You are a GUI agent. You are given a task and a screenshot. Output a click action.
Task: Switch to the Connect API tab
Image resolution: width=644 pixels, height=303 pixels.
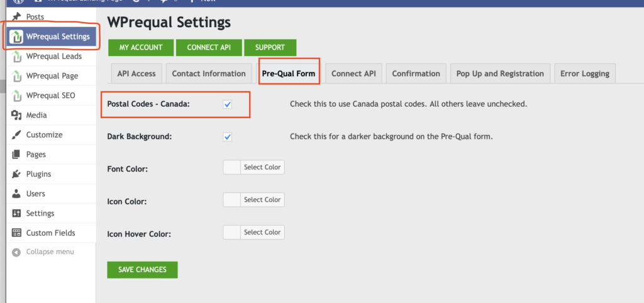click(x=353, y=74)
